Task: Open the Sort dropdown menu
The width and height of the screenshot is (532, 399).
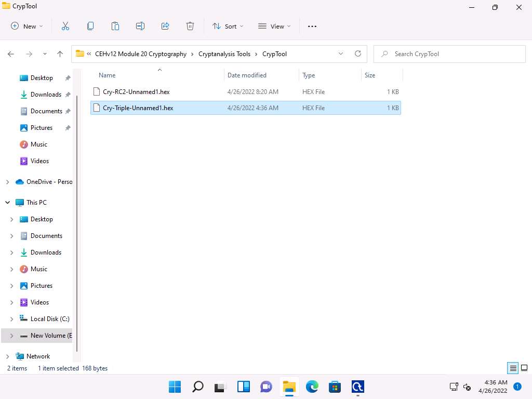Action: (x=228, y=26)
